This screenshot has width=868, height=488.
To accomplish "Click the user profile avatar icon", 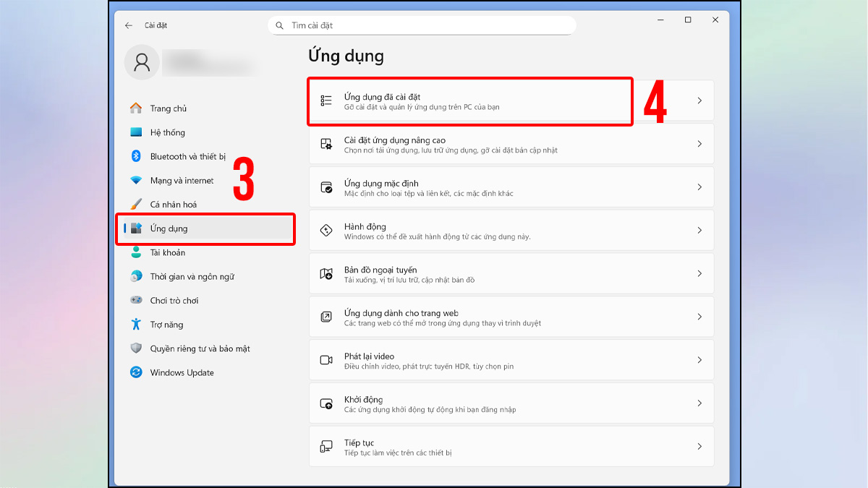I will tap(142, 62).
